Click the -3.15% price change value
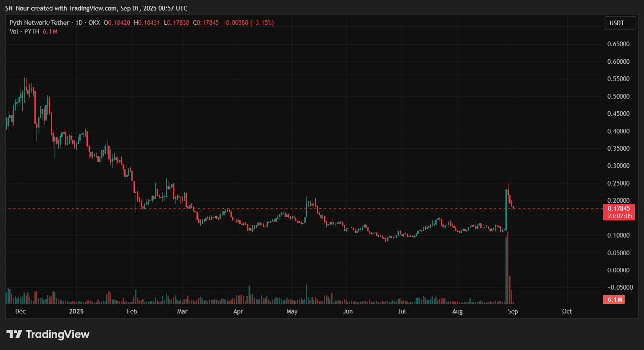This screenshot has width=644, height=350. (x=262, y=23)
